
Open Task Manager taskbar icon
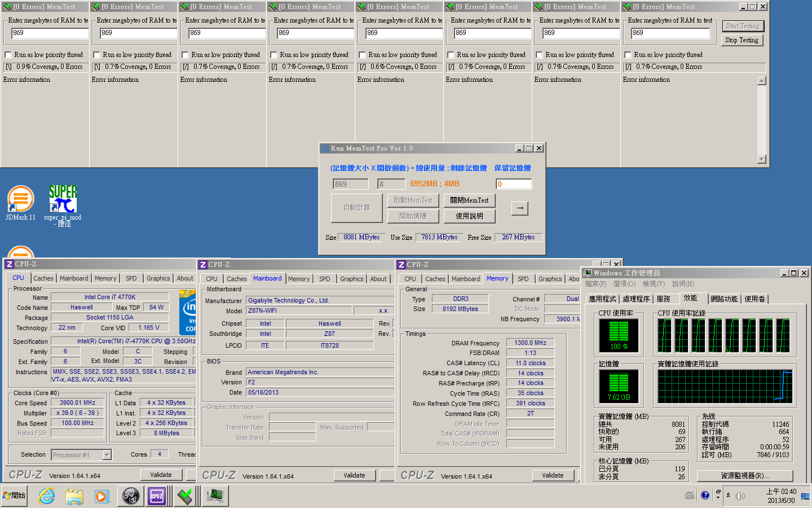[x=215, y=496]
